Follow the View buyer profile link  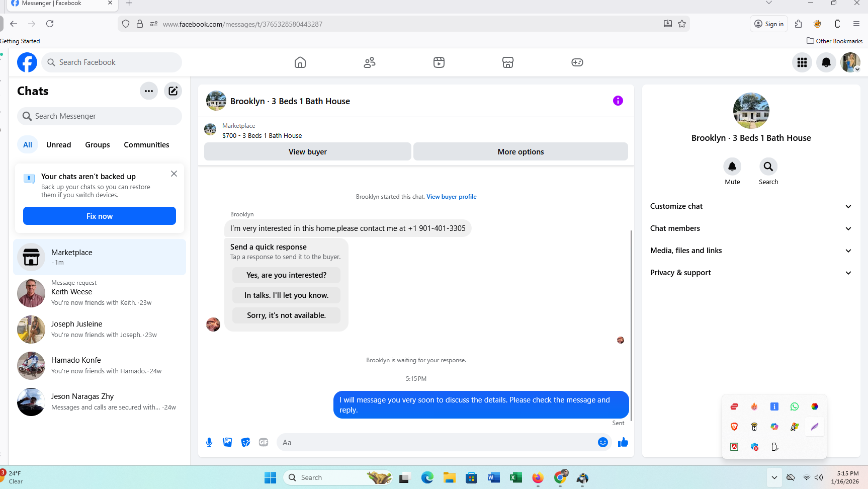[452, 197]
